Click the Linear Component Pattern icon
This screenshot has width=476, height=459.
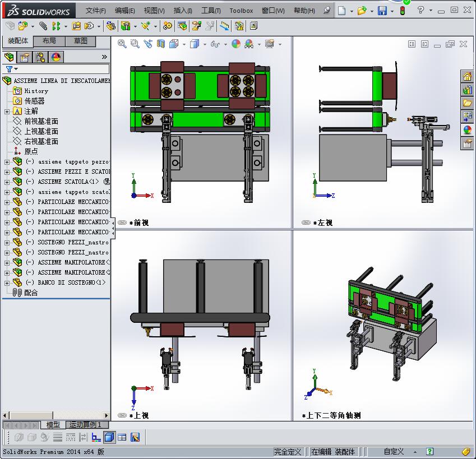pyautogui.click(x=56, y=26)
